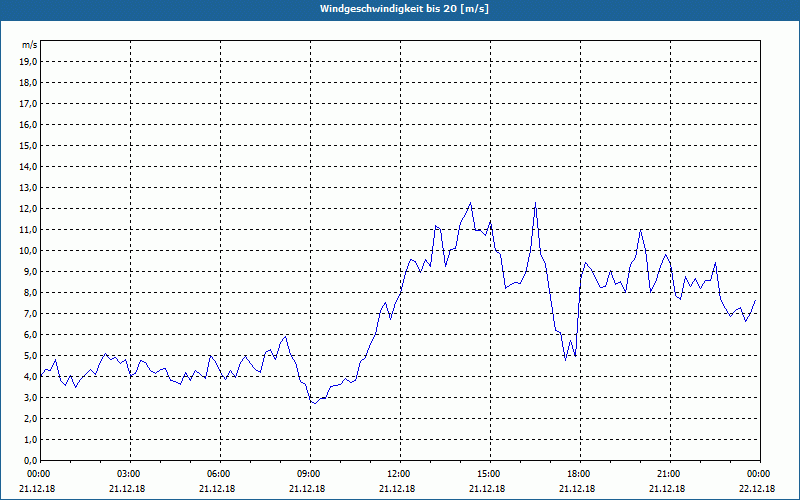Click the "11,0" y-axis label
This screenshot has height=500, width=800.
coord(28,230)
